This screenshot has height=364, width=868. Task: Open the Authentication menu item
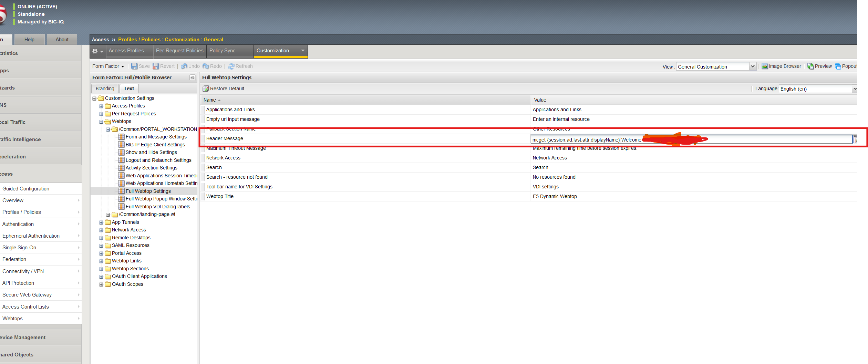pos(41,224)
